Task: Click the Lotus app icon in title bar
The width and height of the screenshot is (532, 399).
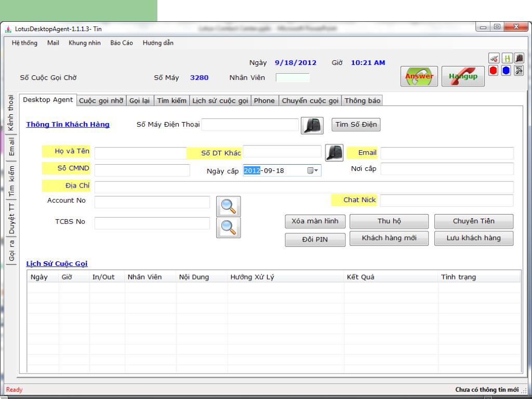Action: pos(8,29)
